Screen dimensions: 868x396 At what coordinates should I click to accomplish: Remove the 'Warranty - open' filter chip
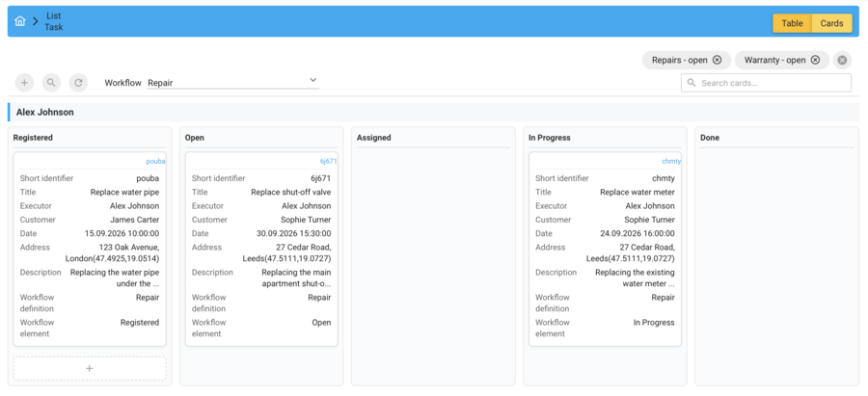coord(815,61)
